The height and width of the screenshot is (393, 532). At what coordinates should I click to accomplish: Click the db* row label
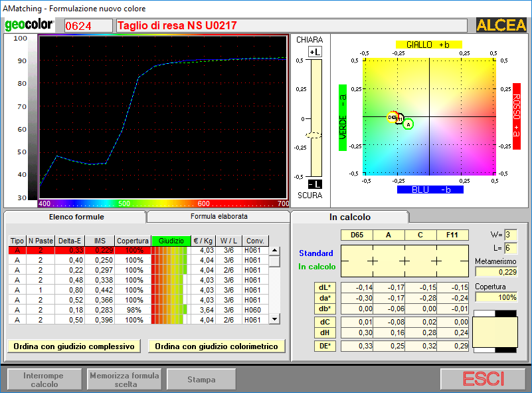(325, 309)
